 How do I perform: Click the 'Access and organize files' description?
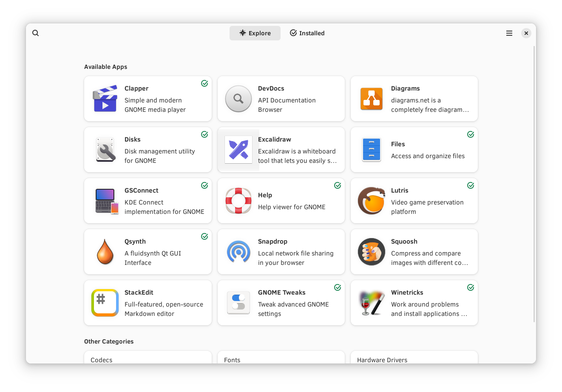(428, 156)
